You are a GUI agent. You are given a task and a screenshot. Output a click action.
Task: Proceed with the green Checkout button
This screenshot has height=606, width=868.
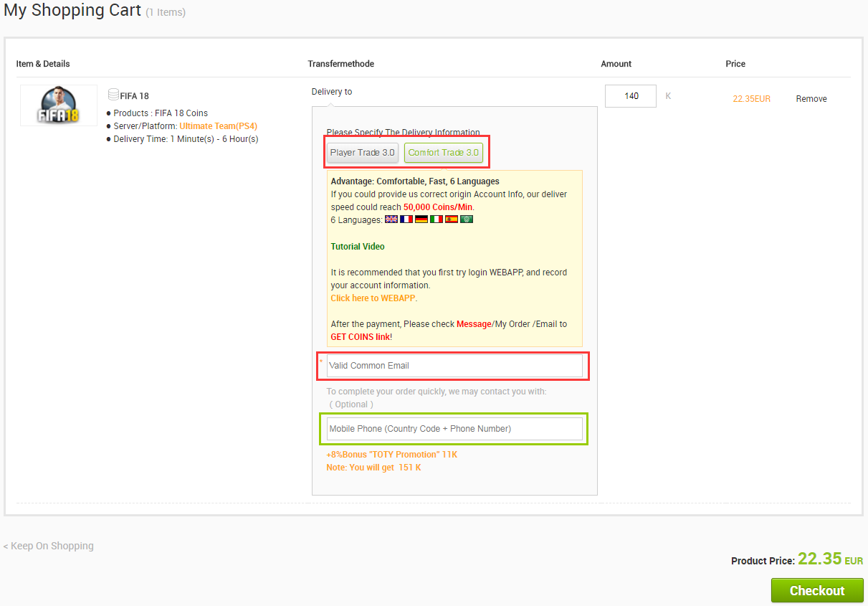(x=817, y=591)
